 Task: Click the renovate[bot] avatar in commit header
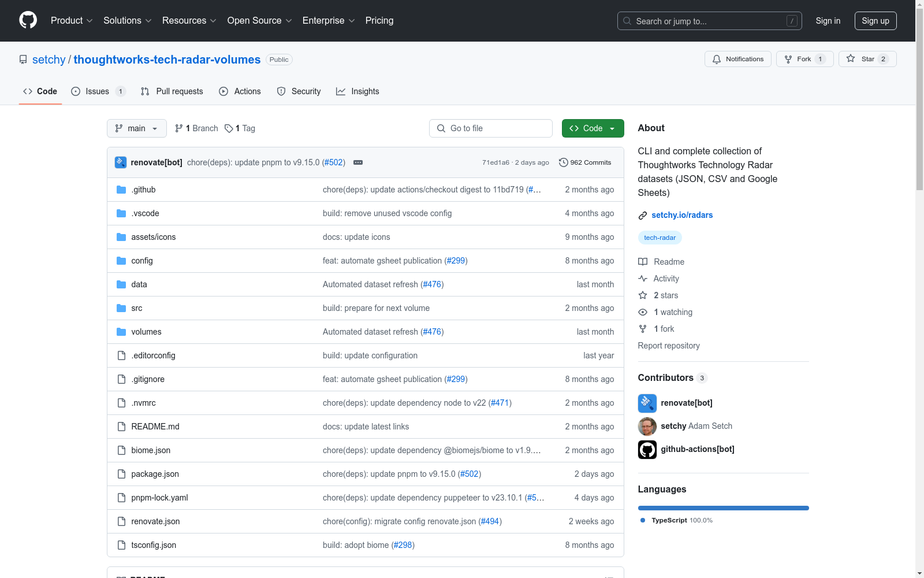(x=121, y=162)
